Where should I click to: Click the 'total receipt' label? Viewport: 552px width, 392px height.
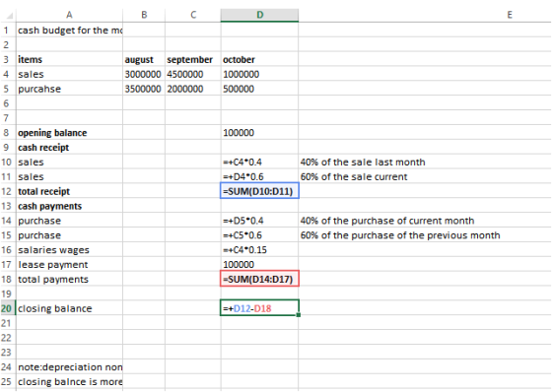(44, 191)
